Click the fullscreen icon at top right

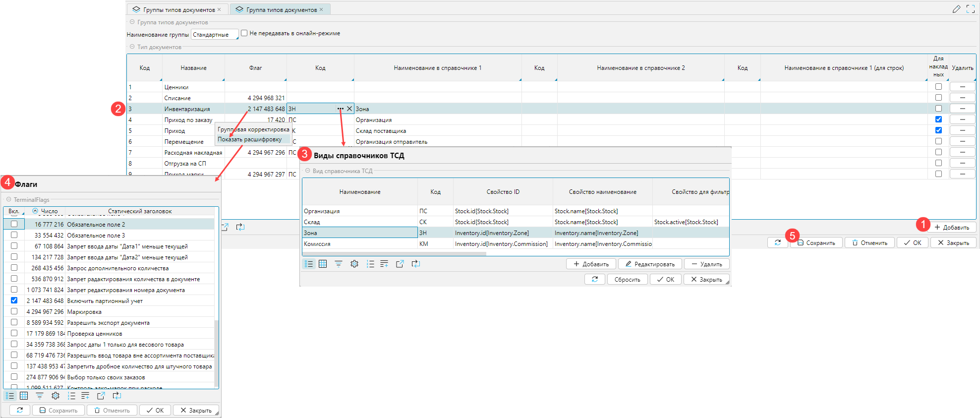970,9
